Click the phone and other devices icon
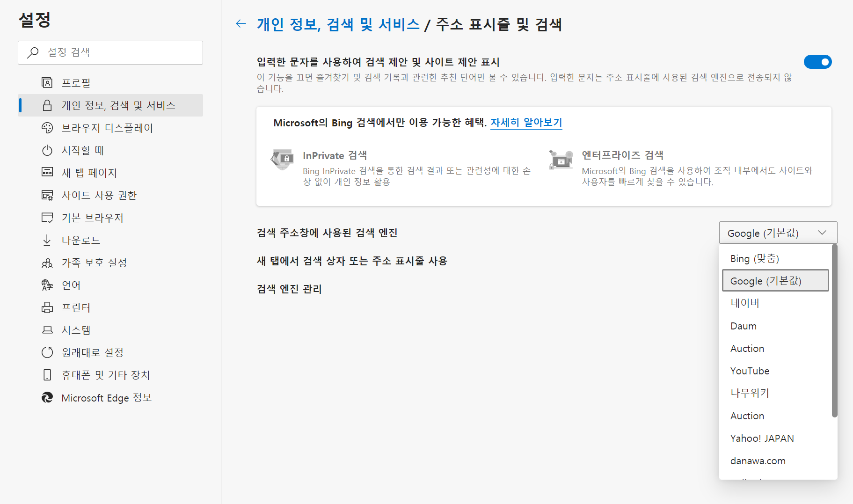Screen dimensions: 853x504 tap(47, 375)
